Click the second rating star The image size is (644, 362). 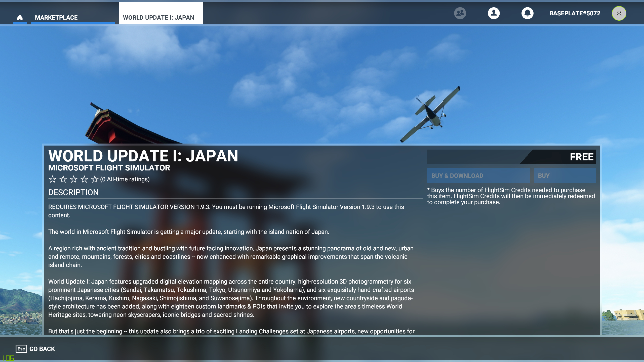63,179
